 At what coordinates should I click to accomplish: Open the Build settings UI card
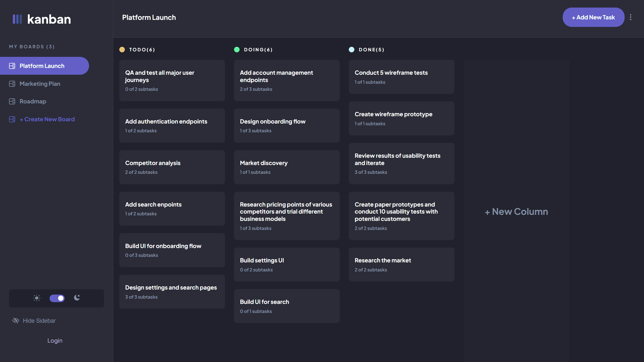click(x=287, y=265)
